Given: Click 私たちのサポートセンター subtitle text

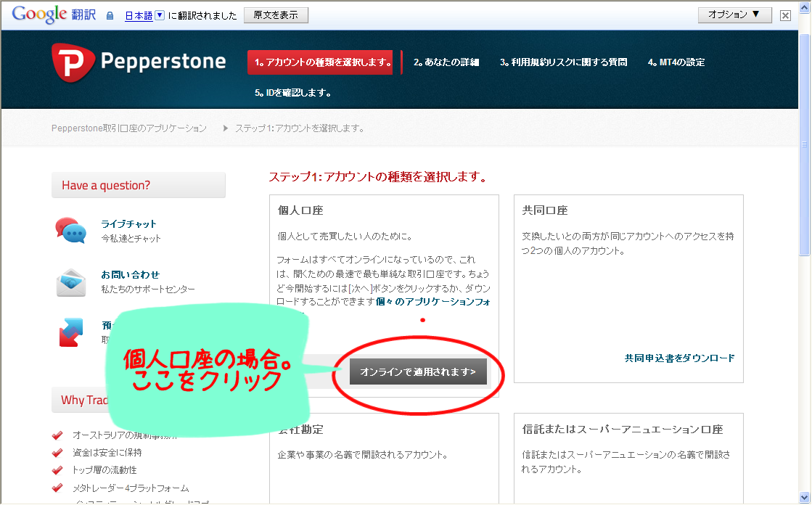Looking at the screenshot, I should coord(148,289).
